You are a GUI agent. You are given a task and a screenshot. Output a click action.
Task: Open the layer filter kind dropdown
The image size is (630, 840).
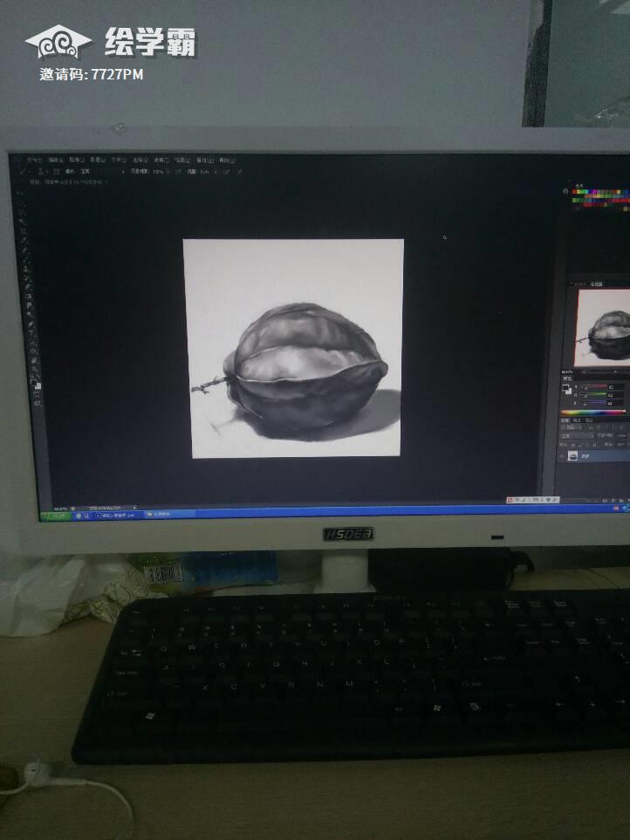(571, 427)
